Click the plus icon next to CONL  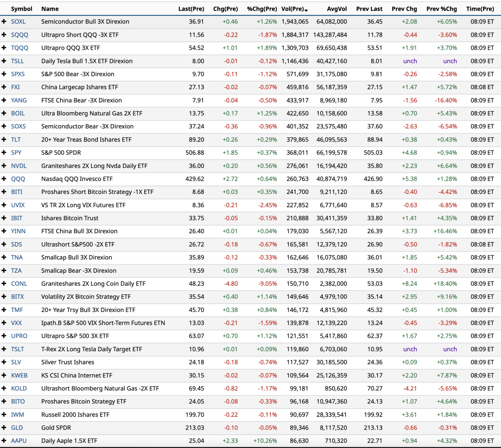(x=4, y=284)
